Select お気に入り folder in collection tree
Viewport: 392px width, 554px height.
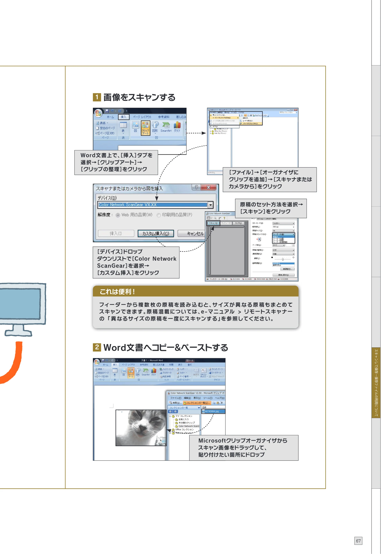click(182, 420)
